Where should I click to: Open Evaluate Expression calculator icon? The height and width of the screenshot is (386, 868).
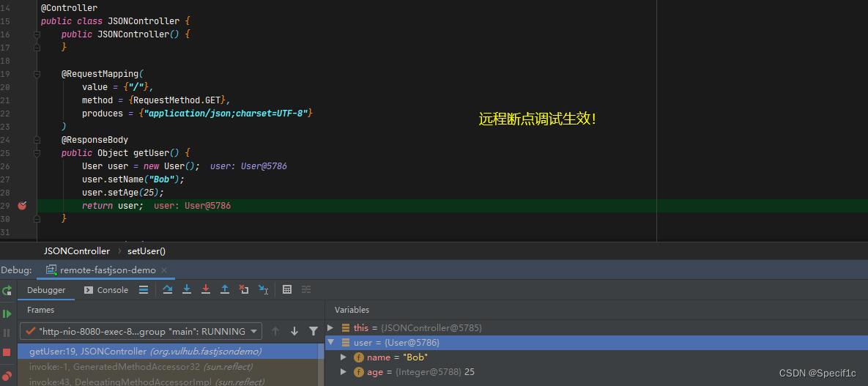[x=286, y=289]
